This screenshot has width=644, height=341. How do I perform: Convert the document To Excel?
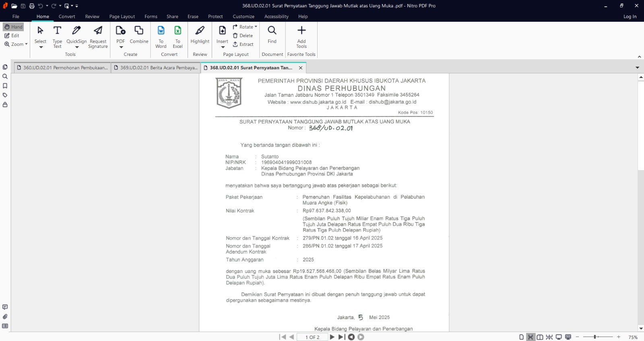point(178,37)
